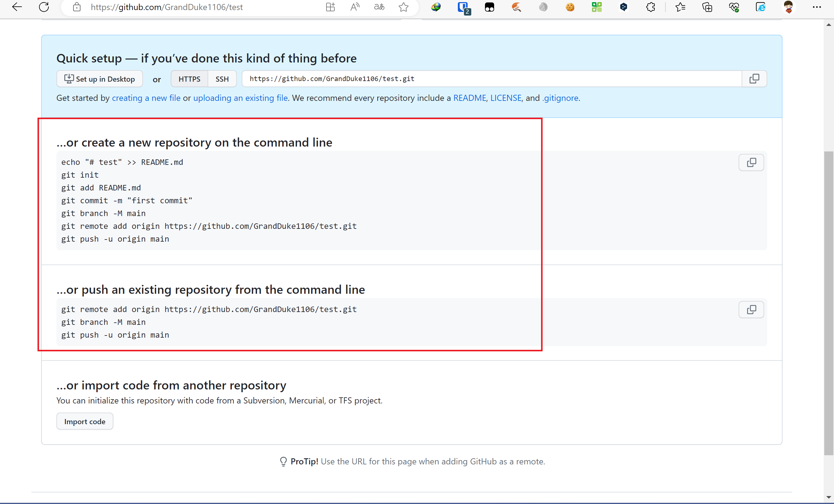Follow the LICENSE link
This screenshot has height=504, width=834.
pos(506,98)
